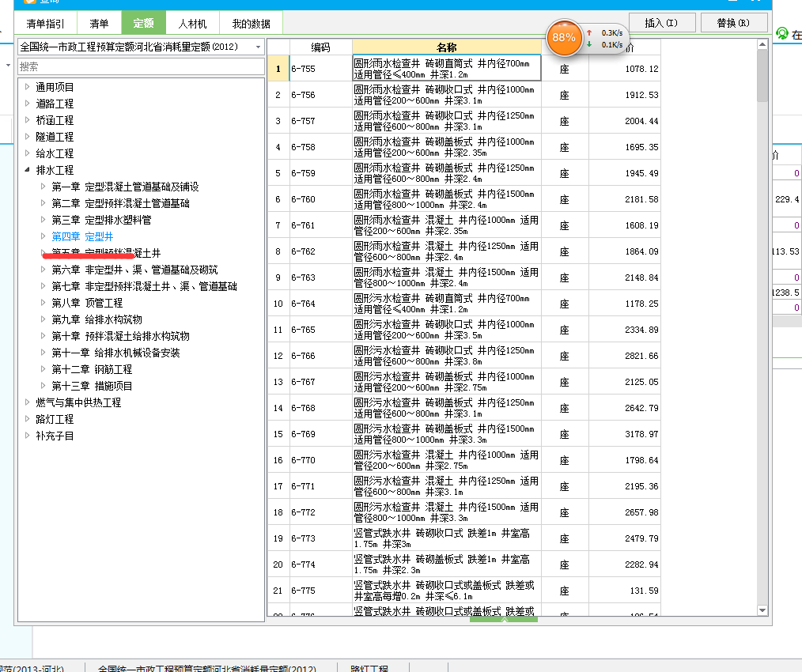
Task: Click the 编码 column header
Action: [x=320, y=47]
